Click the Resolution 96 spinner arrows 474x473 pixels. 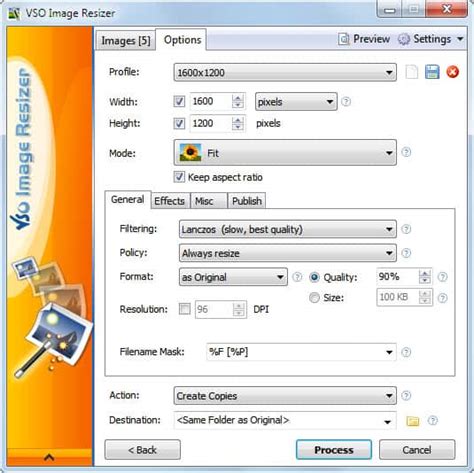[239, 309]
